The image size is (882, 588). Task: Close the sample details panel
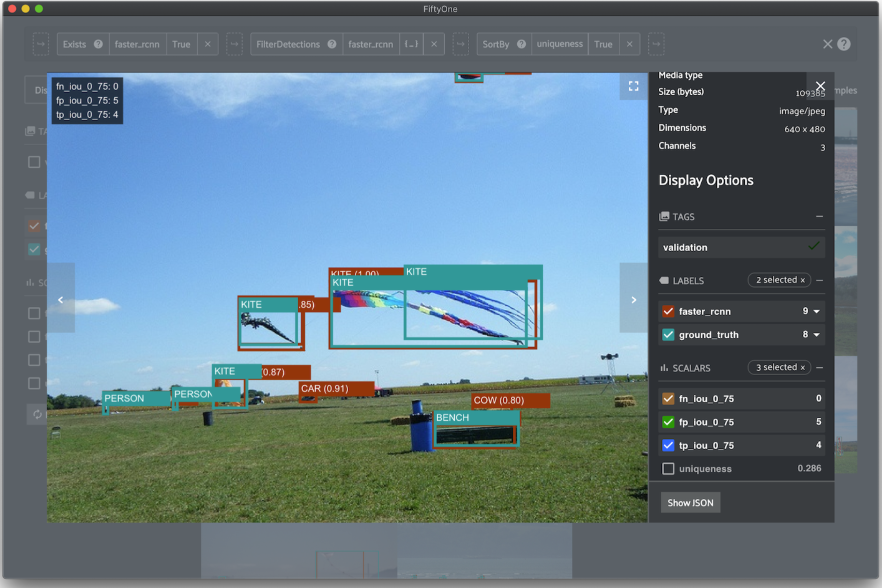pyautogui.click(x=820, y=86)
